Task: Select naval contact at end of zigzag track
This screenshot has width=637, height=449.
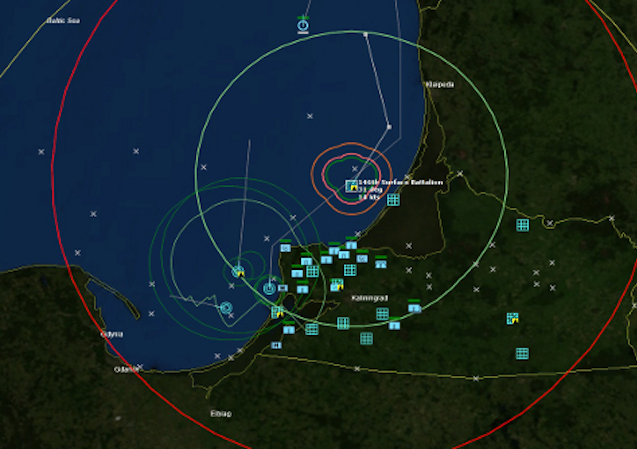Action: pyautogui.click(x=226, y=308)
